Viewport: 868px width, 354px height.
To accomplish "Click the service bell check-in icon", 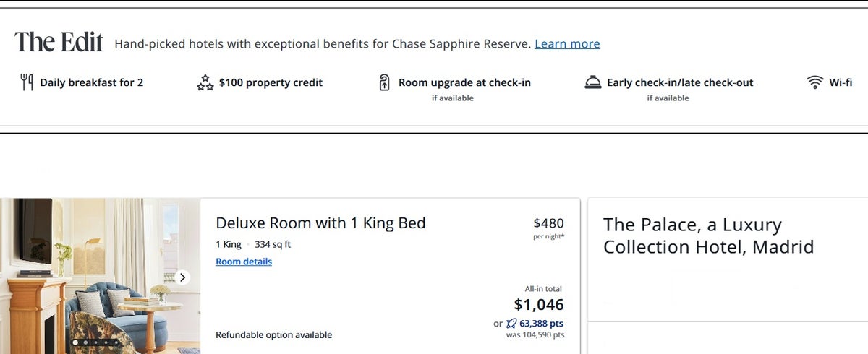I will point(593,82).
